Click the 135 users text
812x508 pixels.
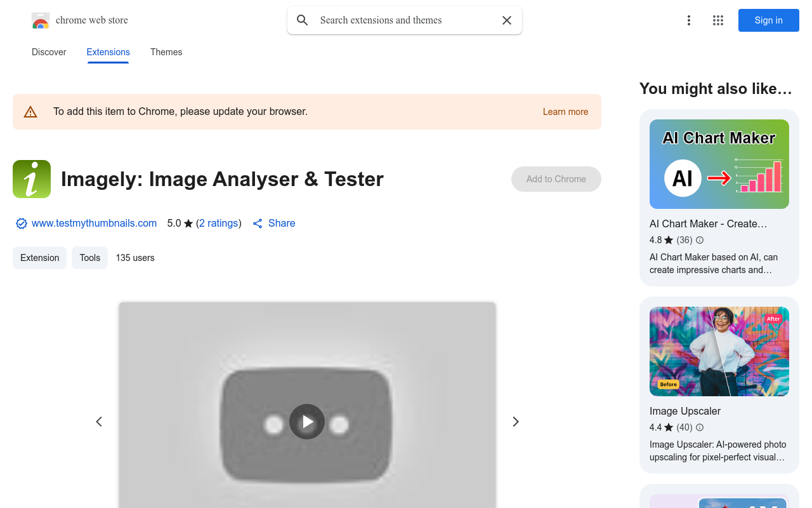click(x=135, y=258)
